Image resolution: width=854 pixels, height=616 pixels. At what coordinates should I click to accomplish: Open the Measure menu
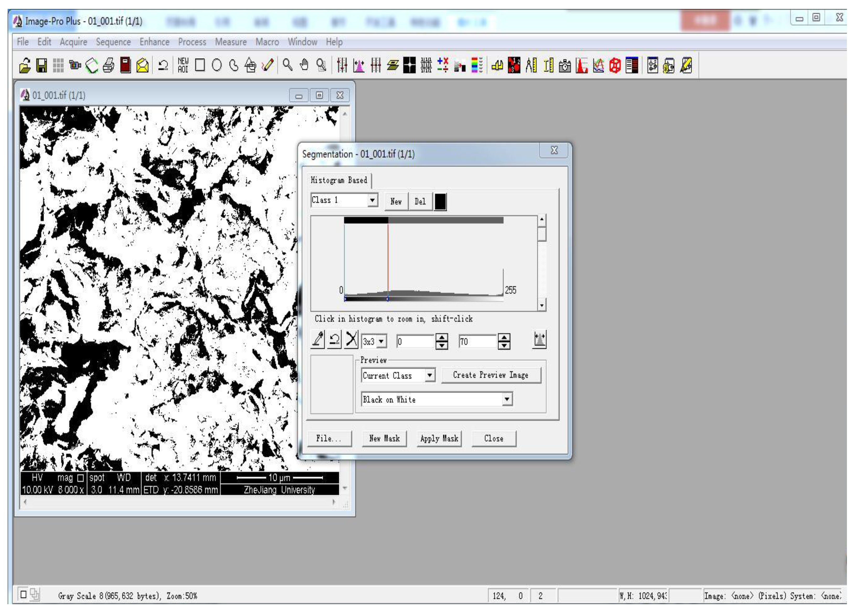(231, 42)
